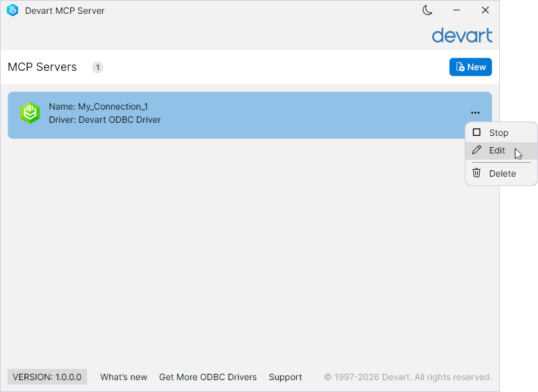Minimize the Devart MCP Server window
This screenshot has width=538, height=392.
pyautogui.click(x=456, y=10)
